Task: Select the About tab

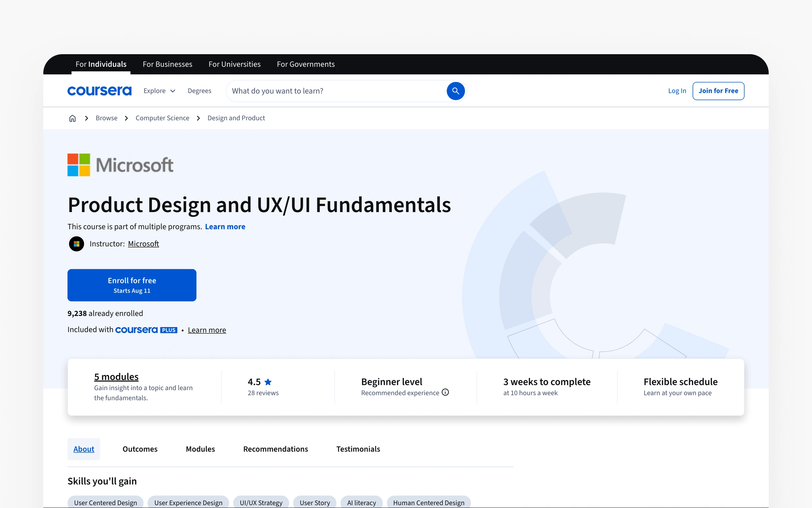Action: [84, 449]
